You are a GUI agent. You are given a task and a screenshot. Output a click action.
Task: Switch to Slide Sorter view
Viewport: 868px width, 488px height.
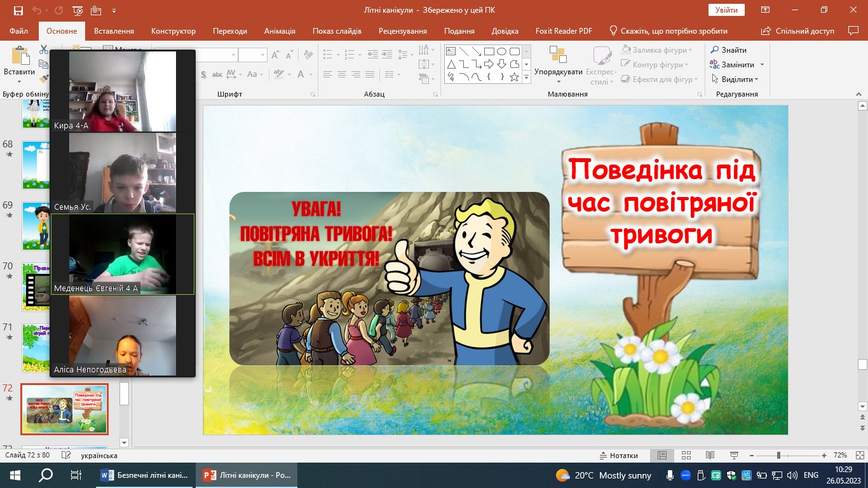[686, 456]
